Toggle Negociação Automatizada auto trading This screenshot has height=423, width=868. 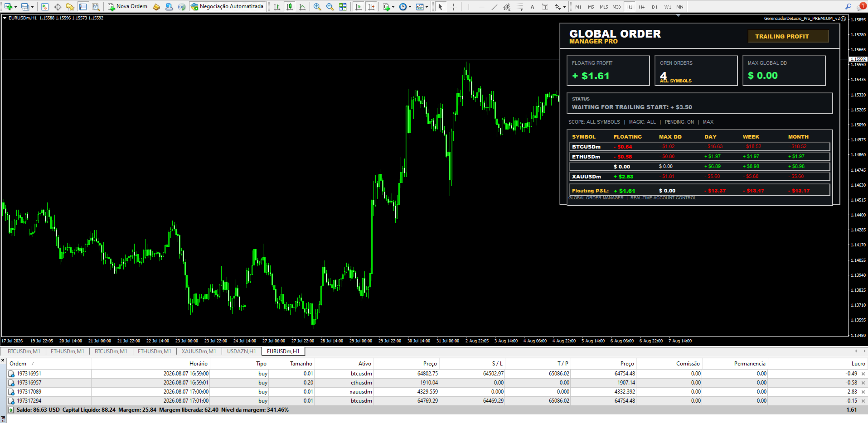[227, 7]
